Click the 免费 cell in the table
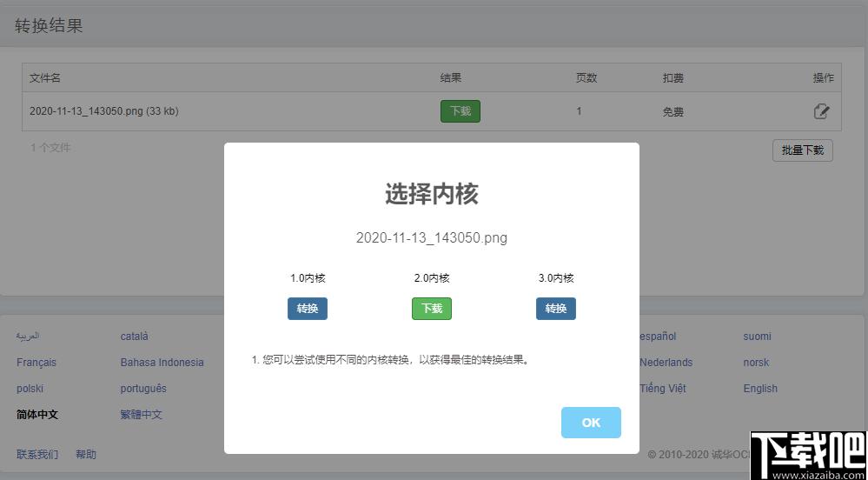 [673, 112]
